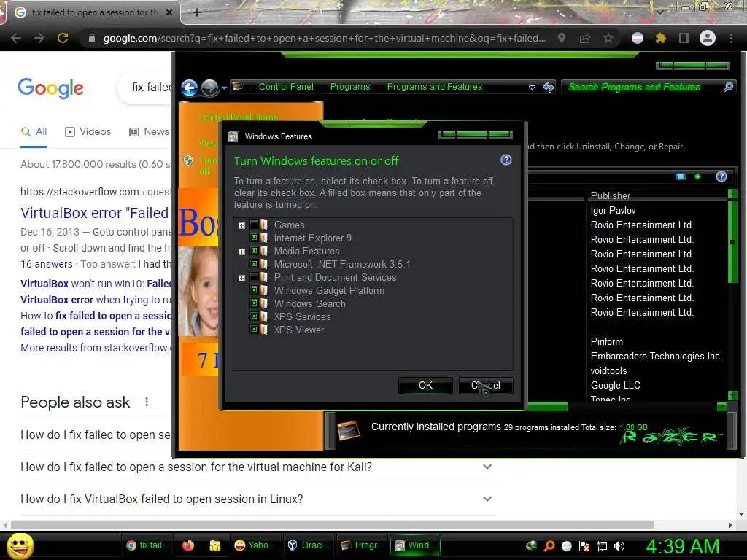Image resolution: width=747 pixels, height=560 pixels.
Task: Click the location pin icon in address bar
Action: [x=562, y=38]
